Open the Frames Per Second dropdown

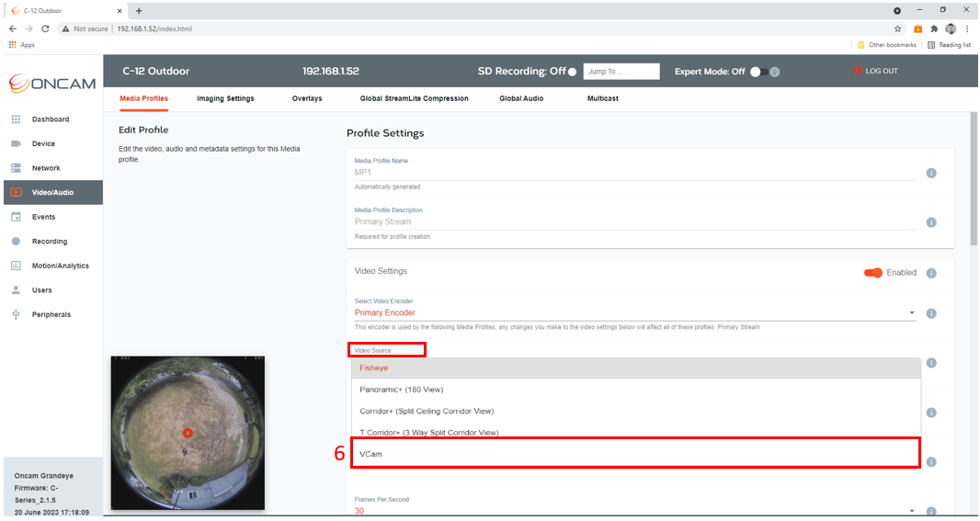click(x=635, y=510)
